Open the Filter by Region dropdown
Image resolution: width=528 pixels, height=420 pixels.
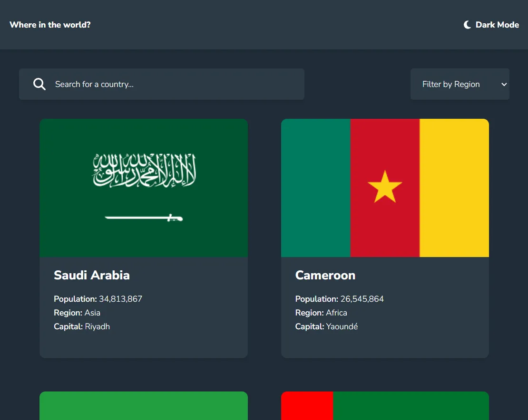[460, 84]
